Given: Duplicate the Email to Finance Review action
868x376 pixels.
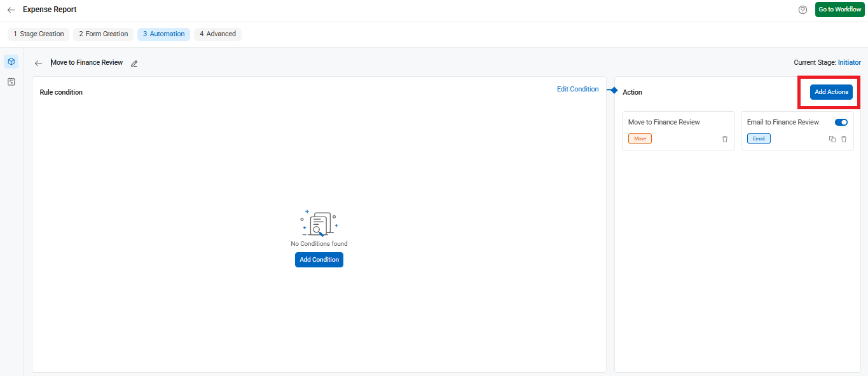Looking at the screenshot, I should point(832,139).
